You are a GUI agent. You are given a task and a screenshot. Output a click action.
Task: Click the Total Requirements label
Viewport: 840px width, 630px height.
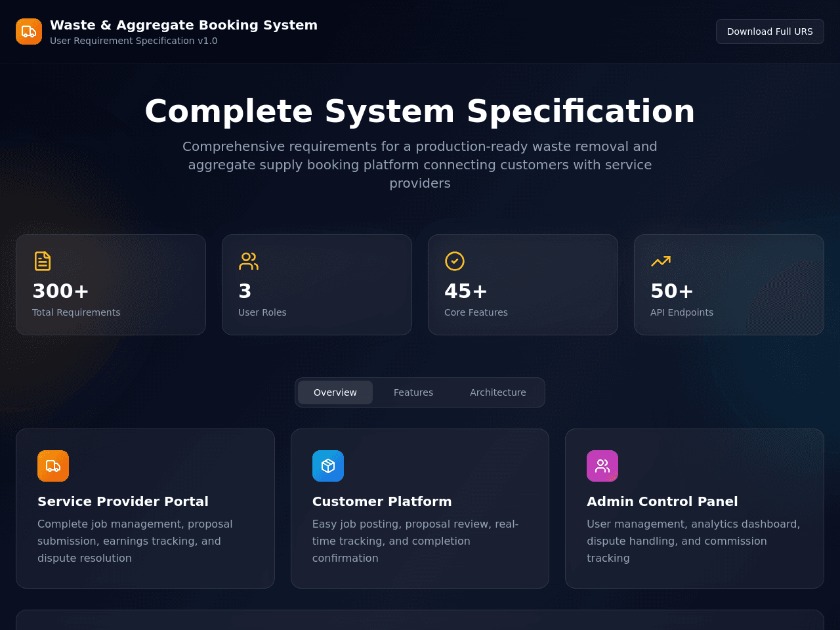tap(76, 312)
